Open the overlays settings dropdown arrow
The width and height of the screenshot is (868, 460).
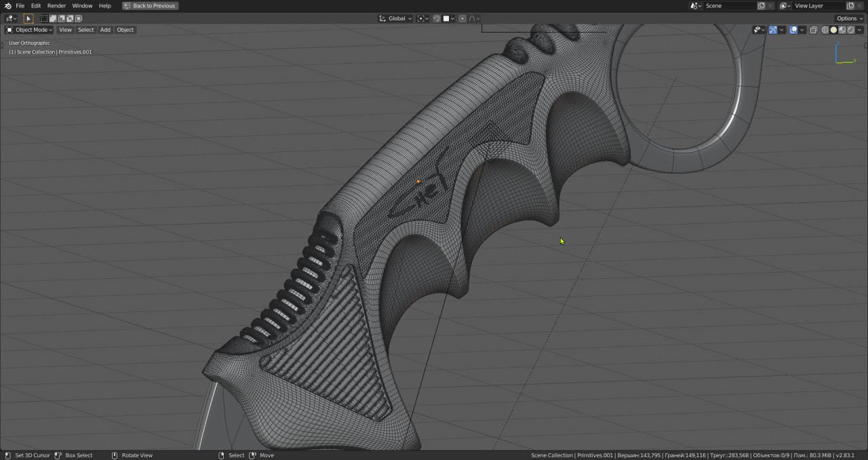802,30
